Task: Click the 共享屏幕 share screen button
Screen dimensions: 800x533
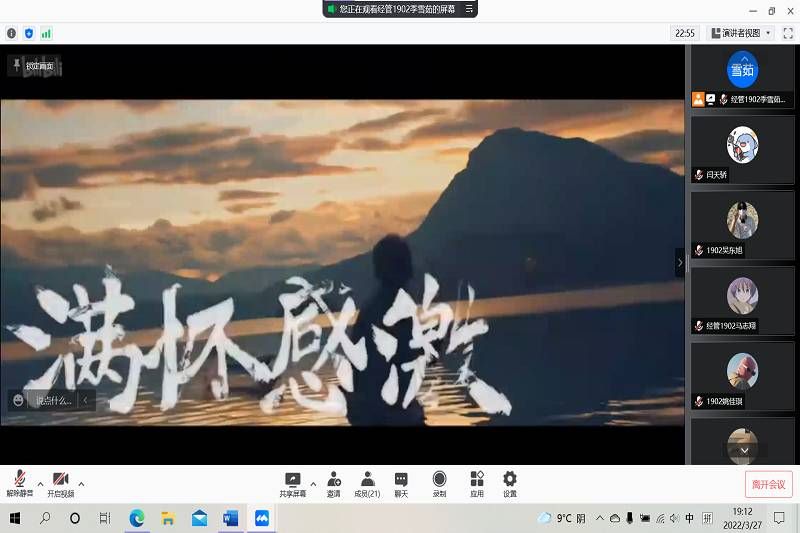Action: 293,484
